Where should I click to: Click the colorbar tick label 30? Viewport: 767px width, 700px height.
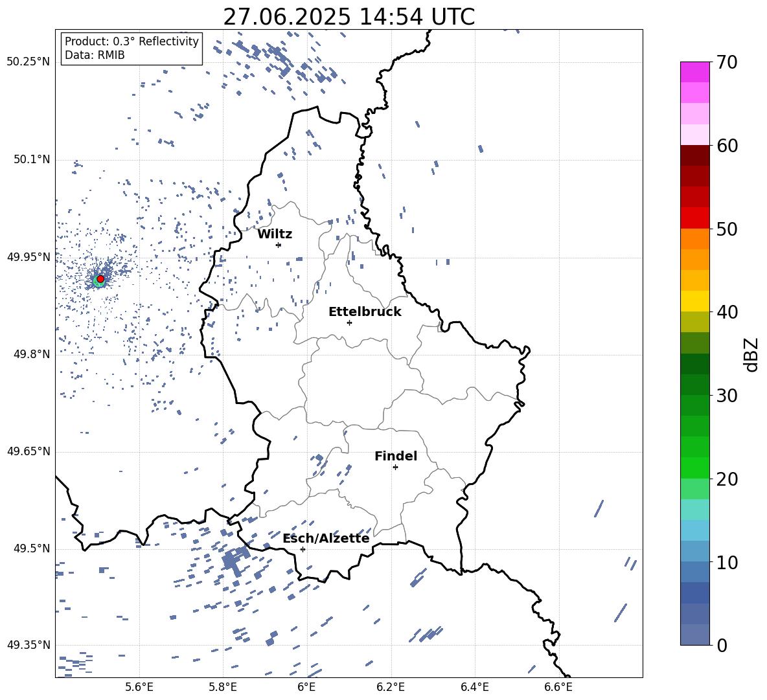[x=727, y=395]
